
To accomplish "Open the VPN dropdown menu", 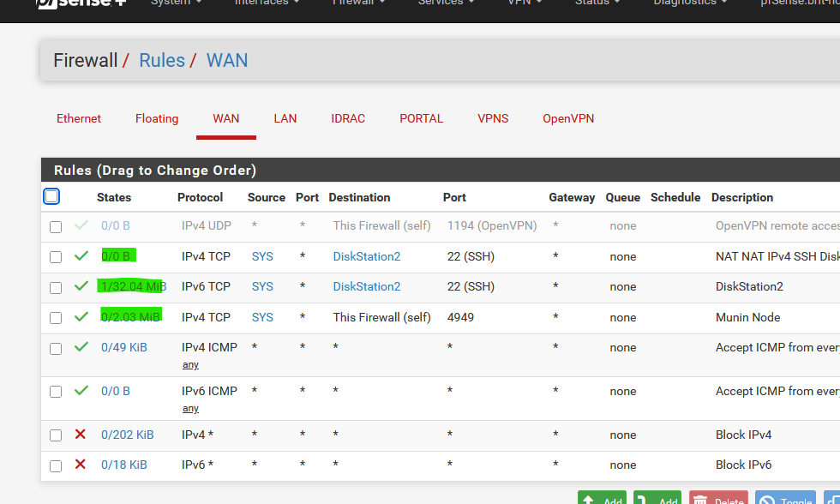I will point(525,3).
